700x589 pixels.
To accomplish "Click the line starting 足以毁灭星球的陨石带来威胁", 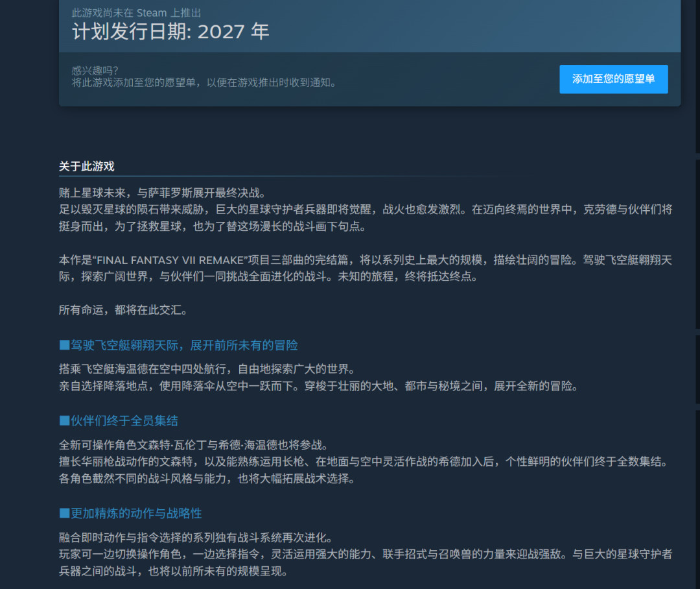I will point(366,210).
